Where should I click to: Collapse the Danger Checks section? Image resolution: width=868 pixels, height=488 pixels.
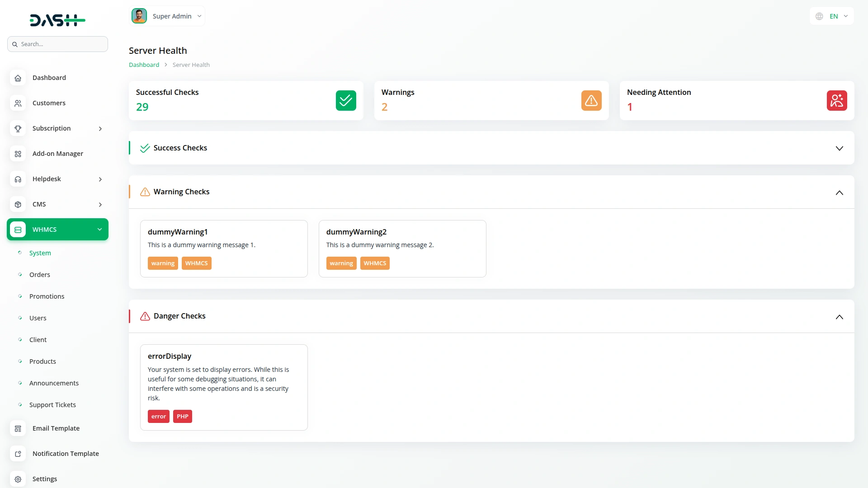pos(839,317)
